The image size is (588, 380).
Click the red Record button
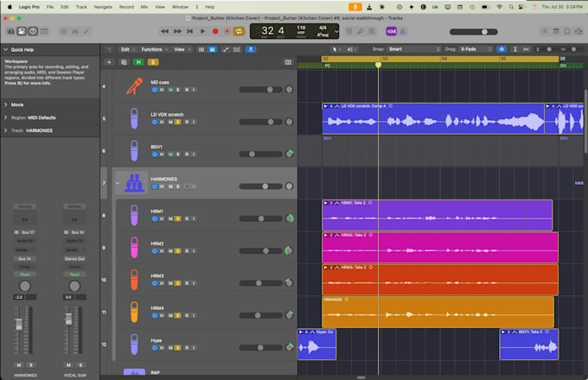[215, 31]
